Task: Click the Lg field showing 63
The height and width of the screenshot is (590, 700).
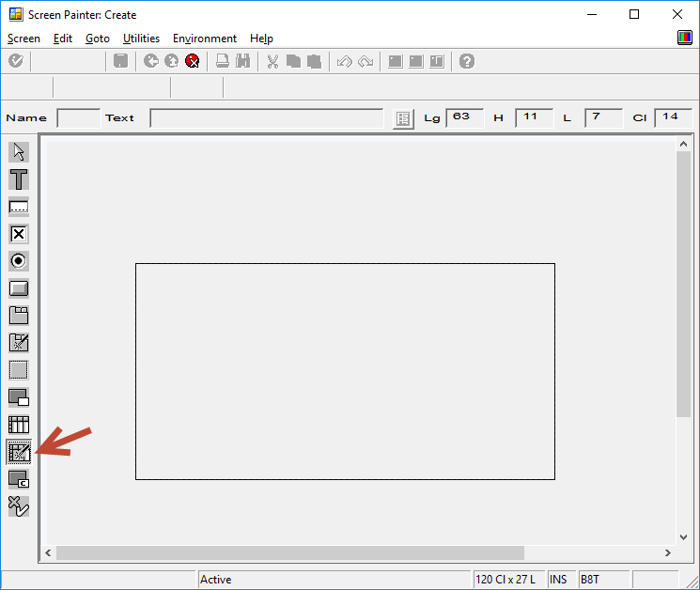Action: point(465,117)
